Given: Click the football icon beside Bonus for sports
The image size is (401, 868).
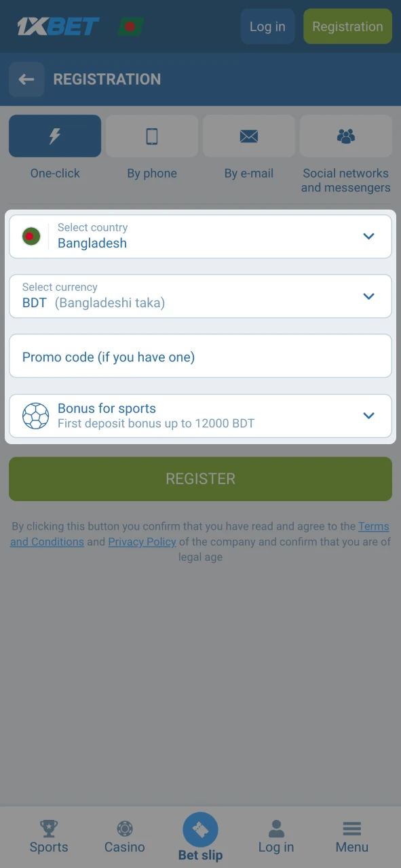Looking at the screenshot, I should 35,415.
